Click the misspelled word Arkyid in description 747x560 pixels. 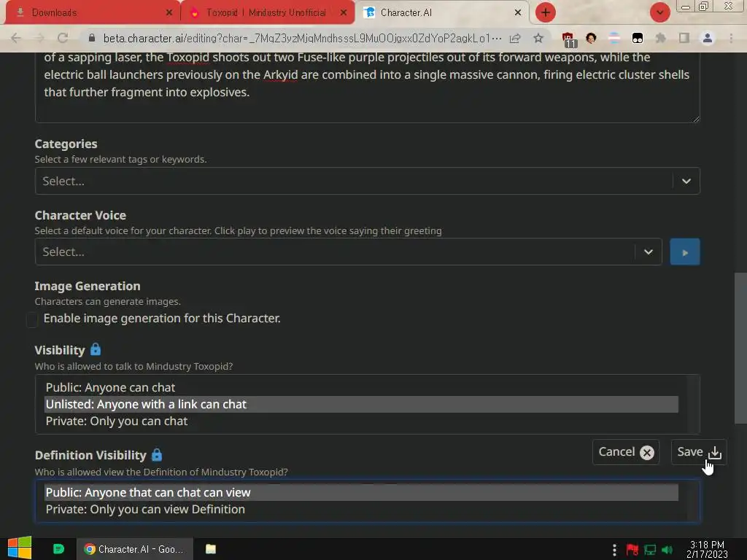pyautogui.click(x=280, y=75)
